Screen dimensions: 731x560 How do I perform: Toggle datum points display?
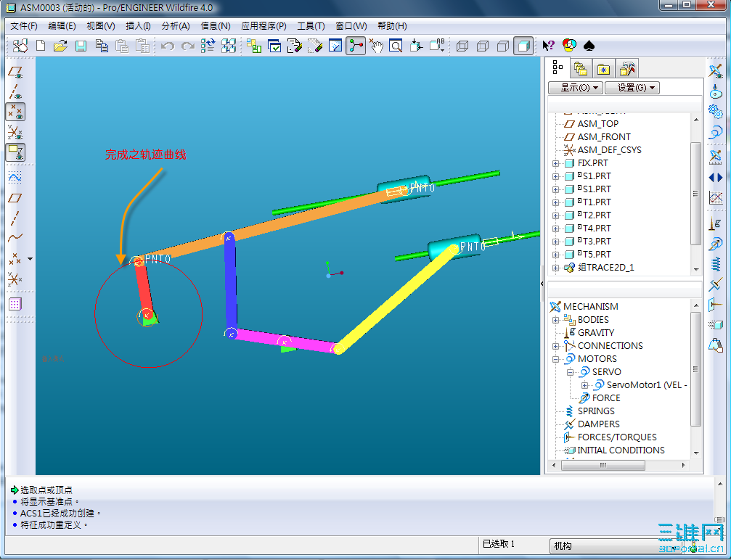pyautogui.click(x=15, y=112)
